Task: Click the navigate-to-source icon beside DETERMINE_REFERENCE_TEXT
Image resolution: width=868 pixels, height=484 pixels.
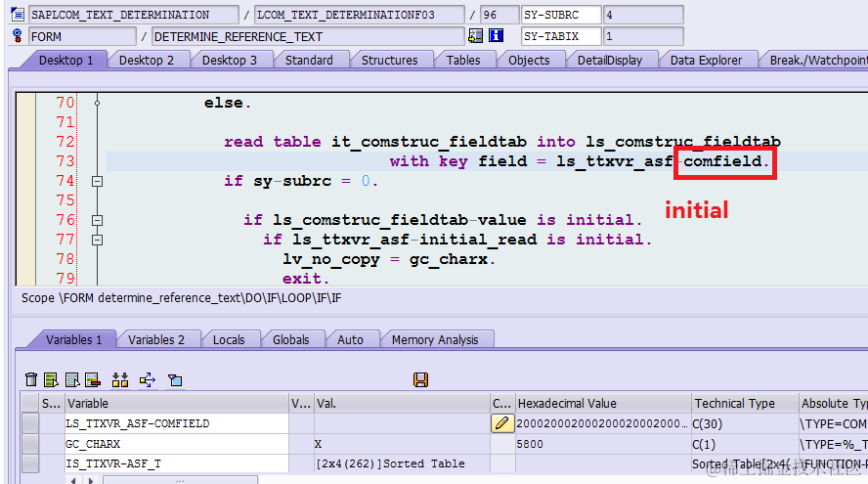Action: point(475,36)
